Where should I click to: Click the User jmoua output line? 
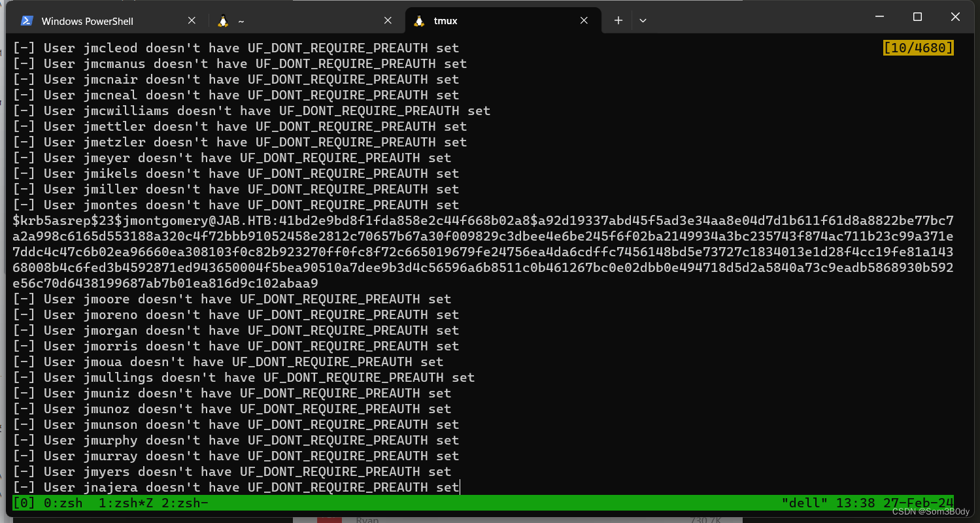pos(228,362)
